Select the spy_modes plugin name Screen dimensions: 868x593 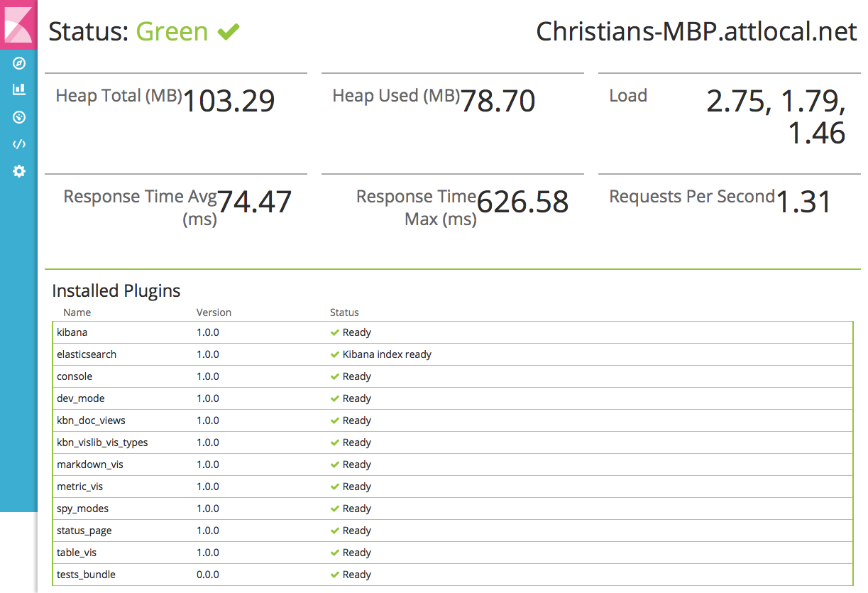pos(83,508)
